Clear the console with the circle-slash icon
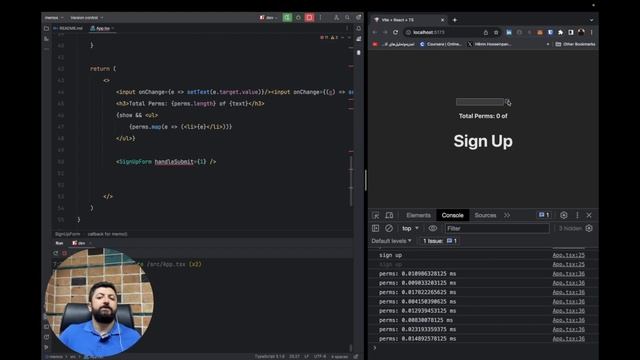Screen dimensions: 640x360 point(389,229)
